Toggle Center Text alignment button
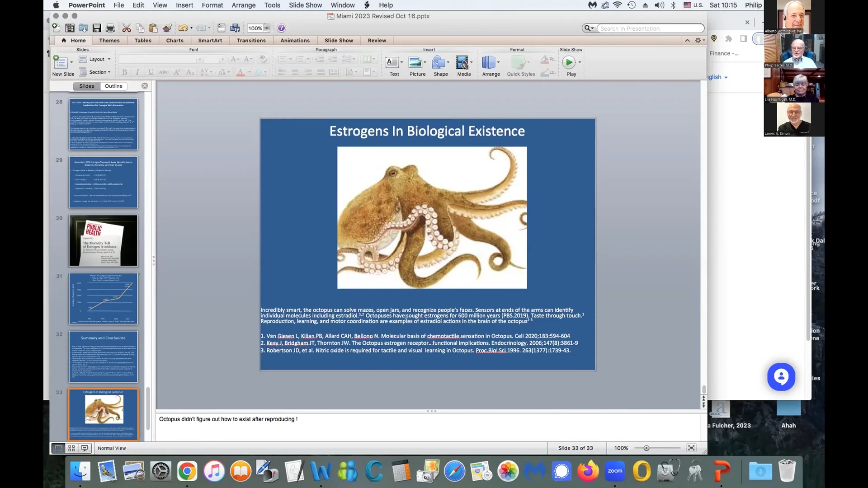Screen dimensions: 868x488 pos(295,72)
